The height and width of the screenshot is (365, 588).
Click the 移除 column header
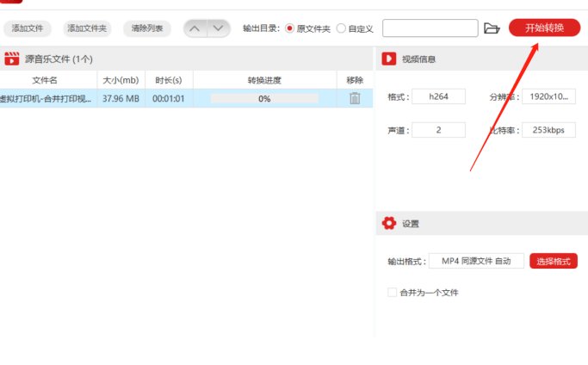[x=355, y=80]
